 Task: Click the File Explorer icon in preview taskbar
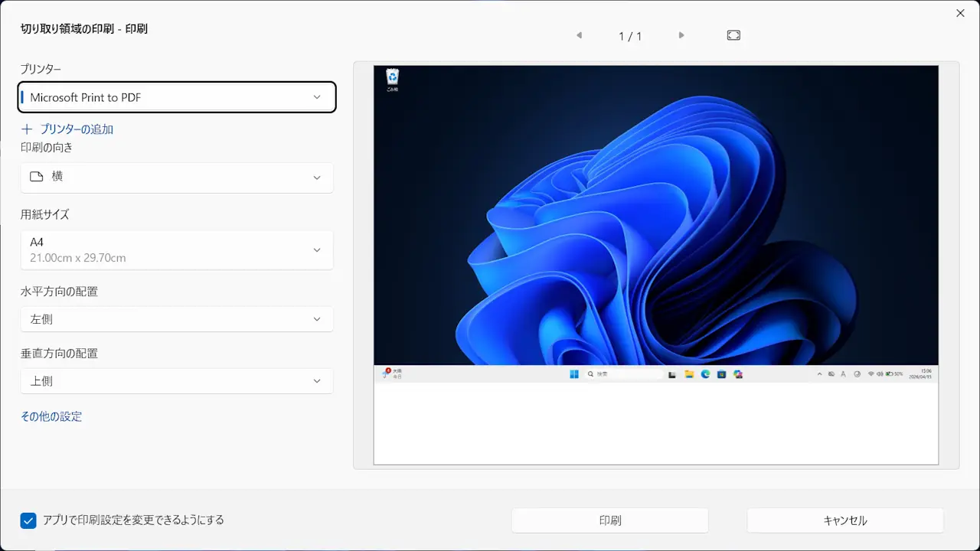pyautogui.click(x=689, y=374)
